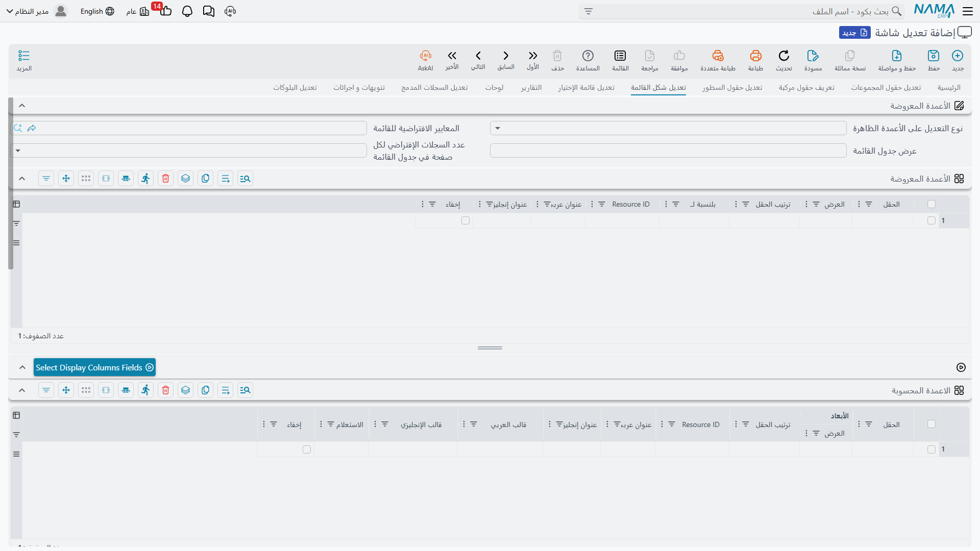Open the التقارير tab
The height and width of the screenshot is (551, 980).
[x=531, y=88]
